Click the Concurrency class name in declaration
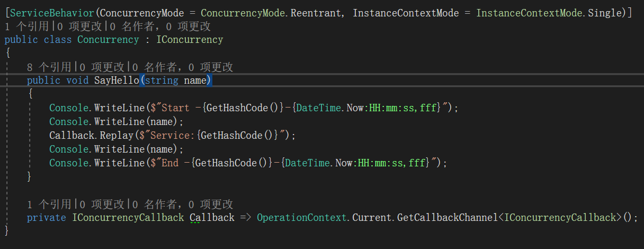Viewport: 644px width, 249px height. (108, 40)
